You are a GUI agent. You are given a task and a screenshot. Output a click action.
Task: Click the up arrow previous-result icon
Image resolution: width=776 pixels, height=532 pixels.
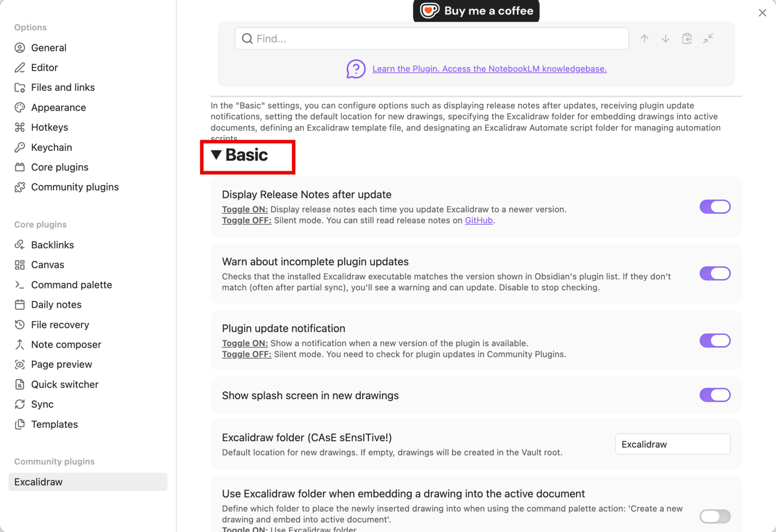point(644,38)
